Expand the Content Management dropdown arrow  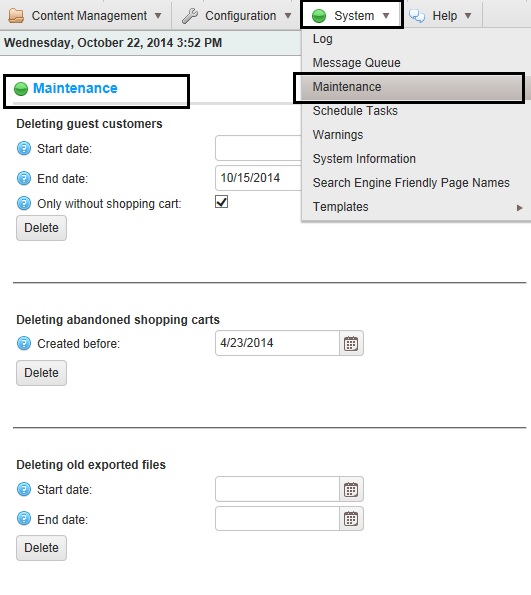(x=158, y=16)
